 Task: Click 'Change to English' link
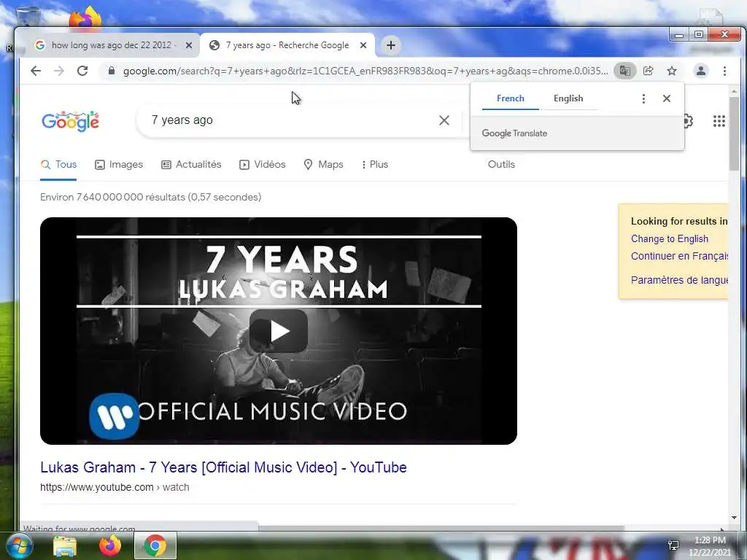pos(670,239)
